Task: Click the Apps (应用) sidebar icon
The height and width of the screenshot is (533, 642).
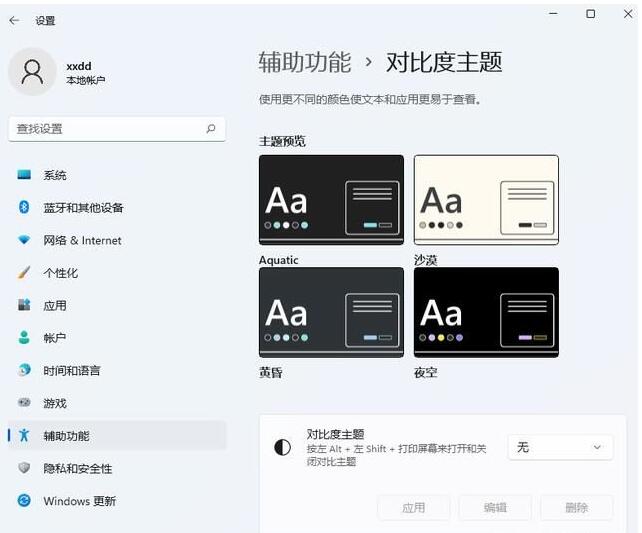Action: point(24,305)
